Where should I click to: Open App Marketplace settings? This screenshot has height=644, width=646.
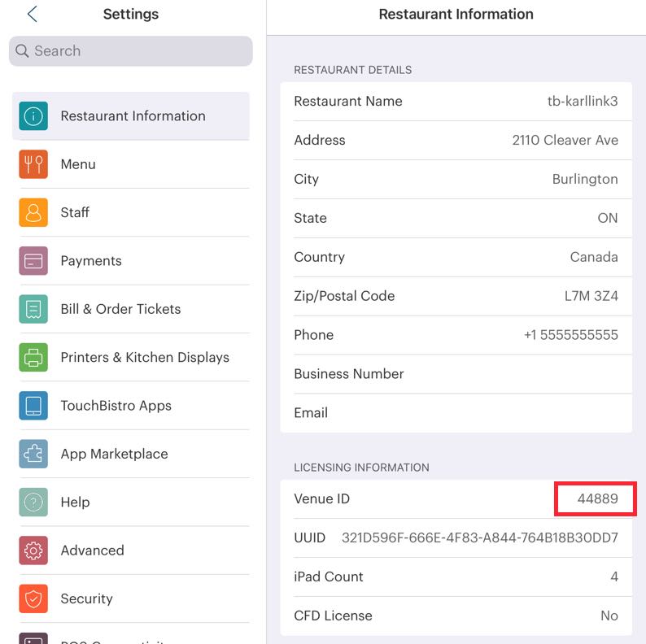point(131,454)
